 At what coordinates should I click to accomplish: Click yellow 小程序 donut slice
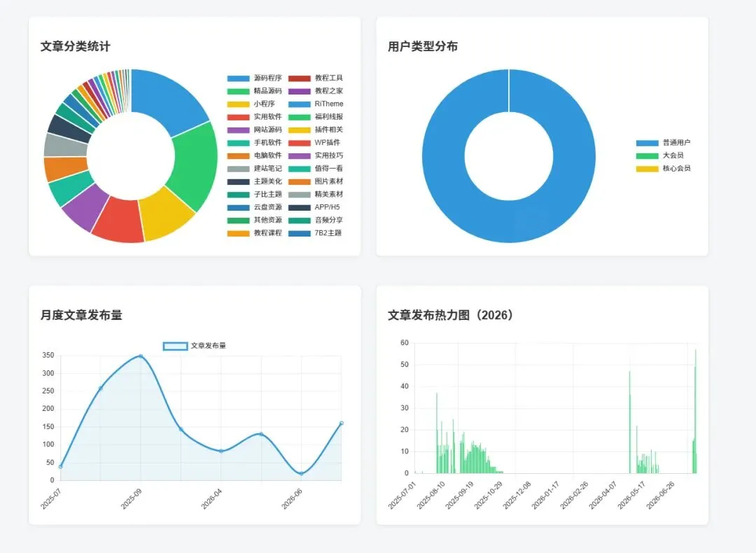pos(167,214)
